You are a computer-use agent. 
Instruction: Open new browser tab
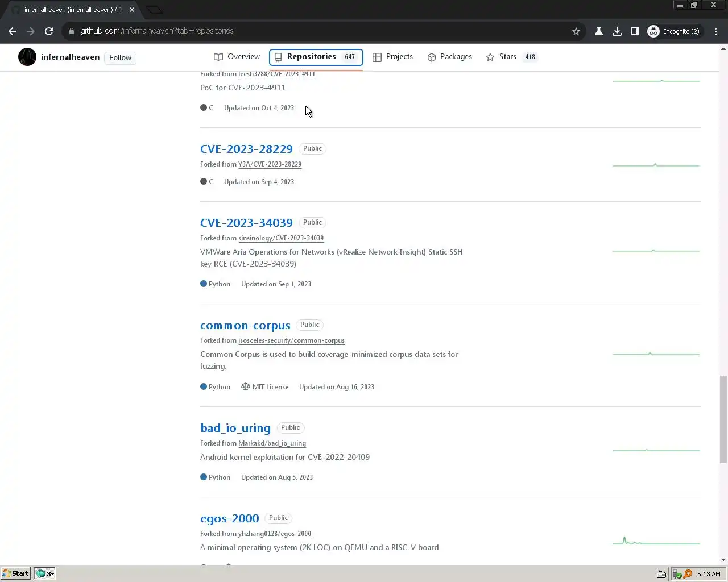[x=154, y=10]
